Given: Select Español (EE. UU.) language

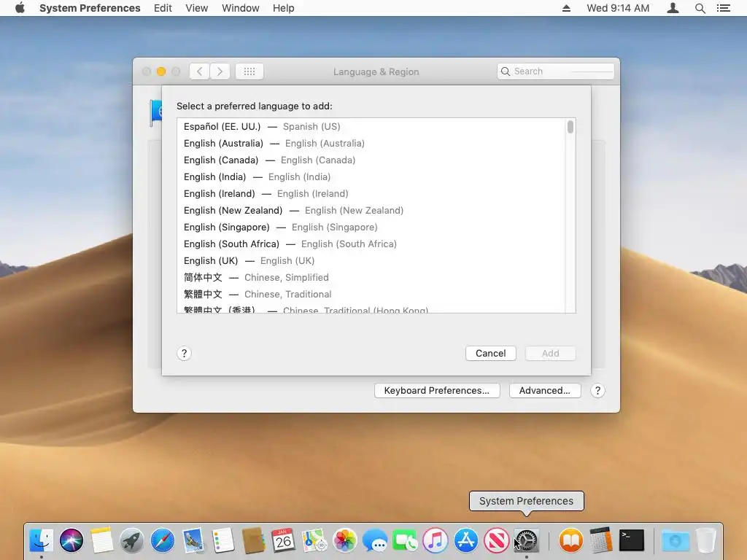Looking at the screenshot, I should 371,127.
